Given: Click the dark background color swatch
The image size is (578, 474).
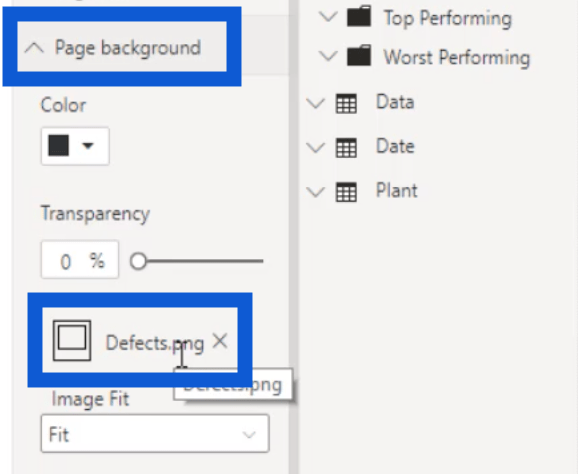Looking at the screenshot, I should click(x=59, y=146).
